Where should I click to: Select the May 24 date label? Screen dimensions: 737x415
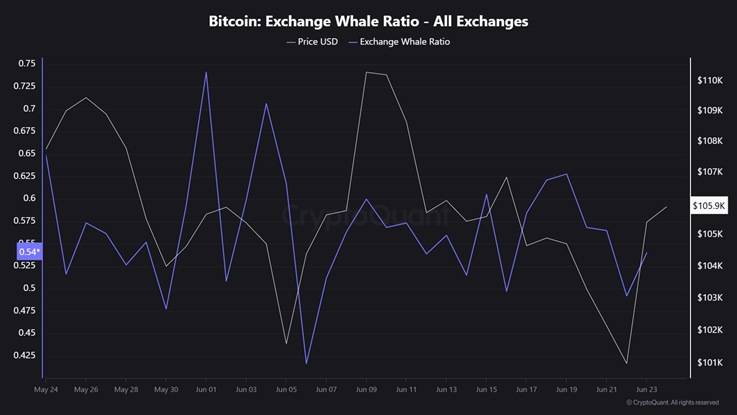tap(46, 389)
